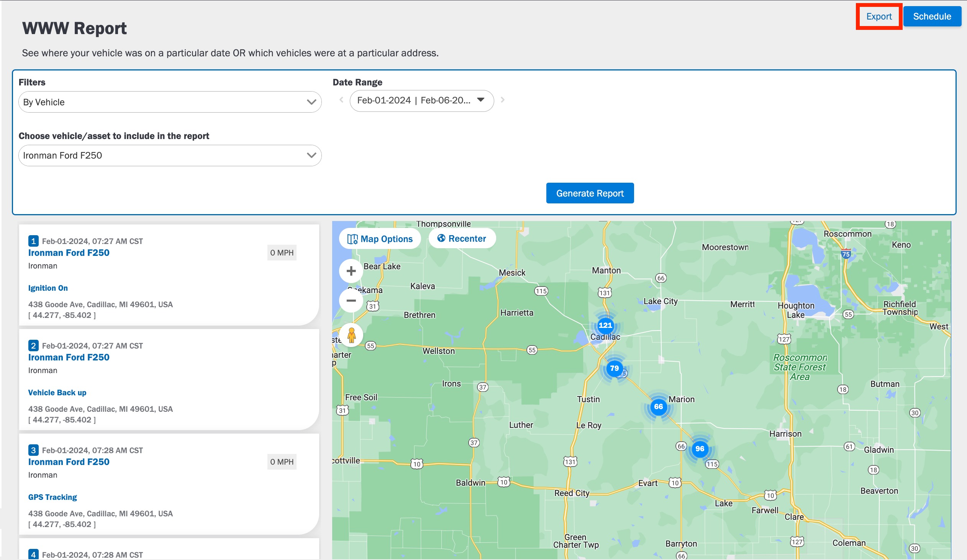Generate the WWW report
This screenshot has height=560, width=967.
[x=590, y=193]
